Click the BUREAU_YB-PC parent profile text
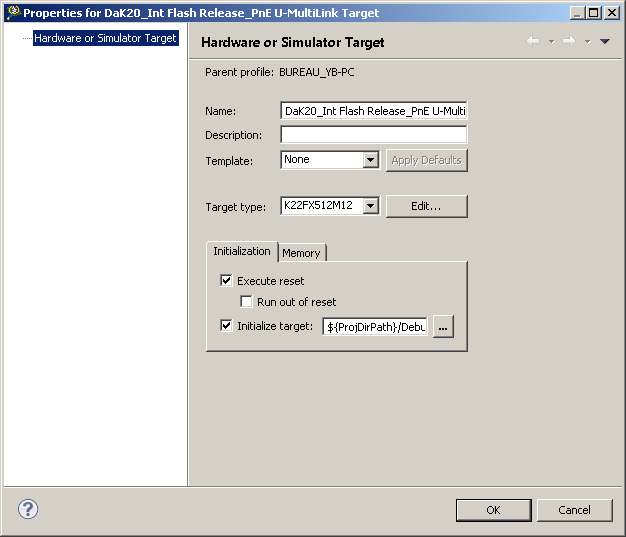Image resolution: width=626 pixels, height=537 pixels. [317, 72]
